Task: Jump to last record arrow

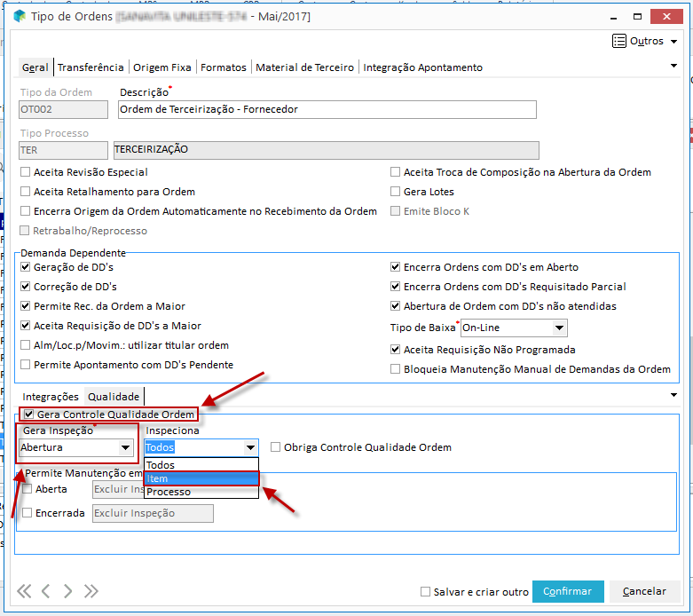Action: tap(91, 591)
